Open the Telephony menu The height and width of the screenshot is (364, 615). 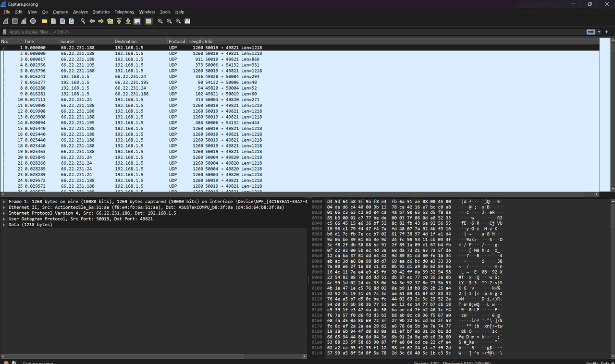[x=124, y=12]
